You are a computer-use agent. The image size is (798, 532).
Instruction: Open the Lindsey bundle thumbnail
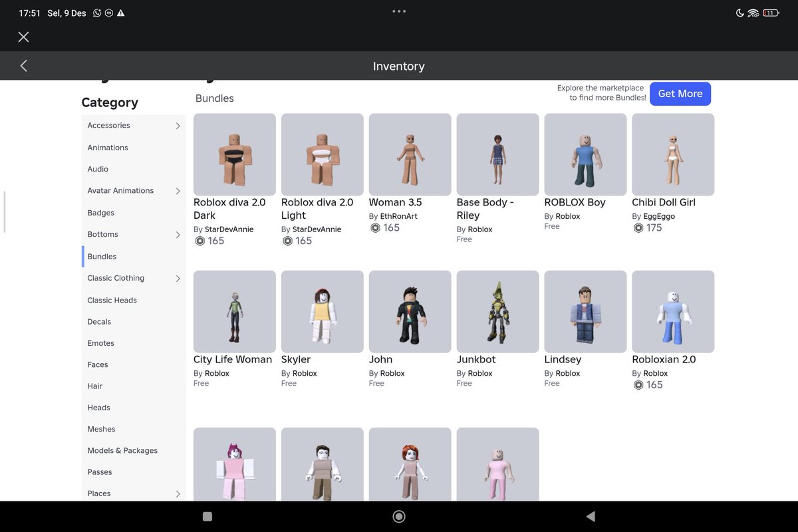click(x=585, y=311)
